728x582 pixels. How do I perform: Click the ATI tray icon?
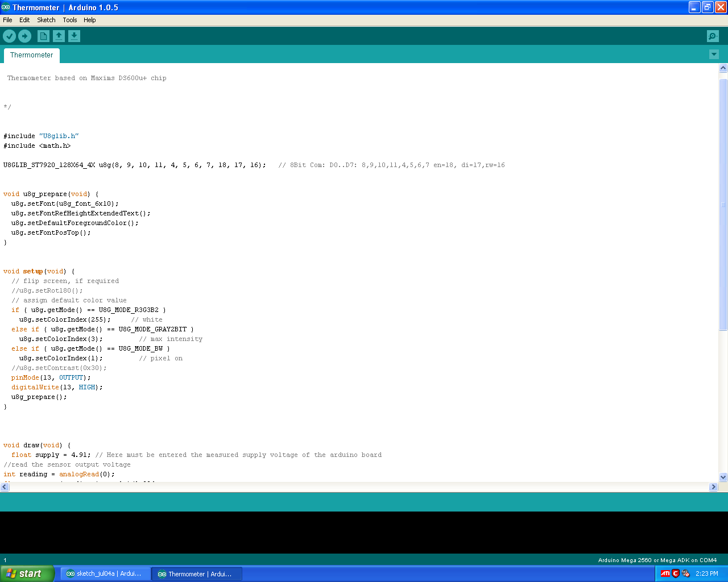coord(665,573)
